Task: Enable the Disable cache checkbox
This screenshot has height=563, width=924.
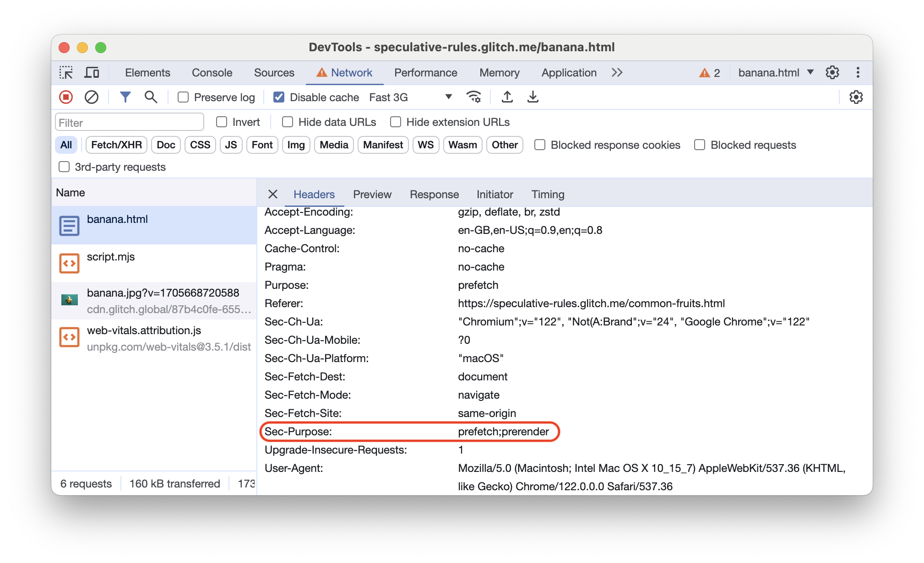Action: [x=278, y=97]
